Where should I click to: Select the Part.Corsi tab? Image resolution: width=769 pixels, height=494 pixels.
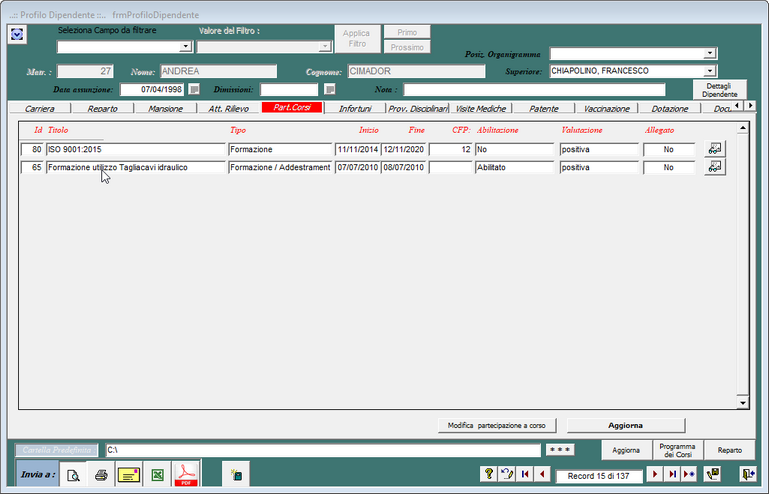tap(292, 107)
